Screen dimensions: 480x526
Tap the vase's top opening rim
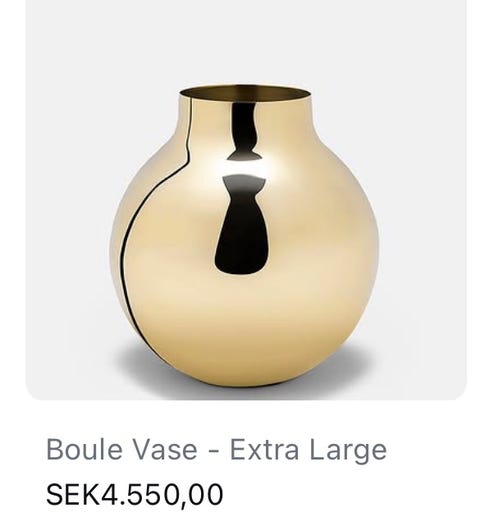(x=245, y=93)
